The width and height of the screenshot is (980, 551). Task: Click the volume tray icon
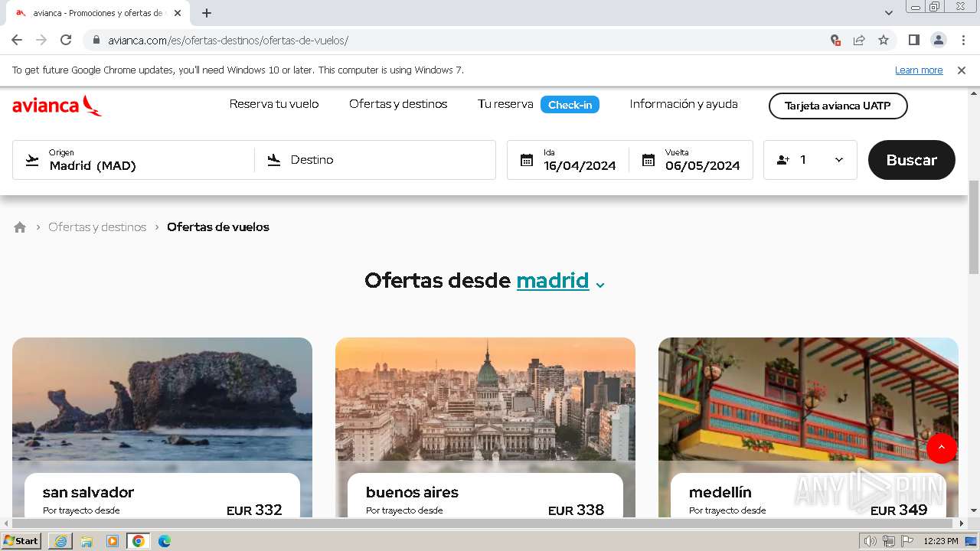click(x=870, y=541)
